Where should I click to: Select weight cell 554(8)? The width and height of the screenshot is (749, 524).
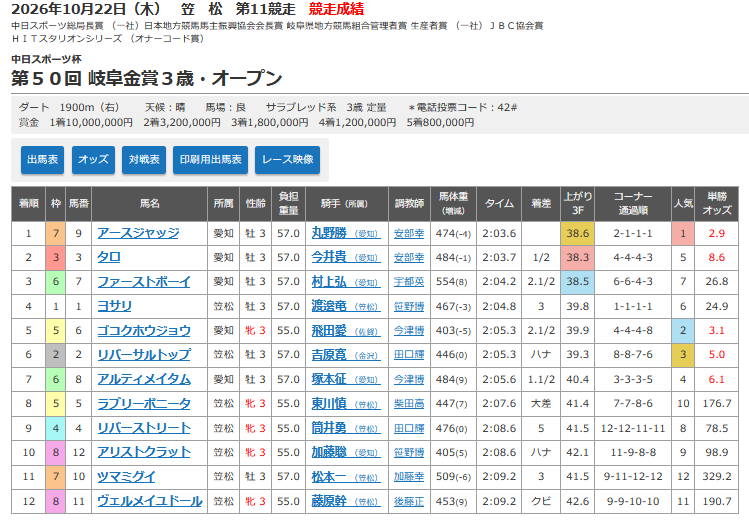[x=453, y=282]
